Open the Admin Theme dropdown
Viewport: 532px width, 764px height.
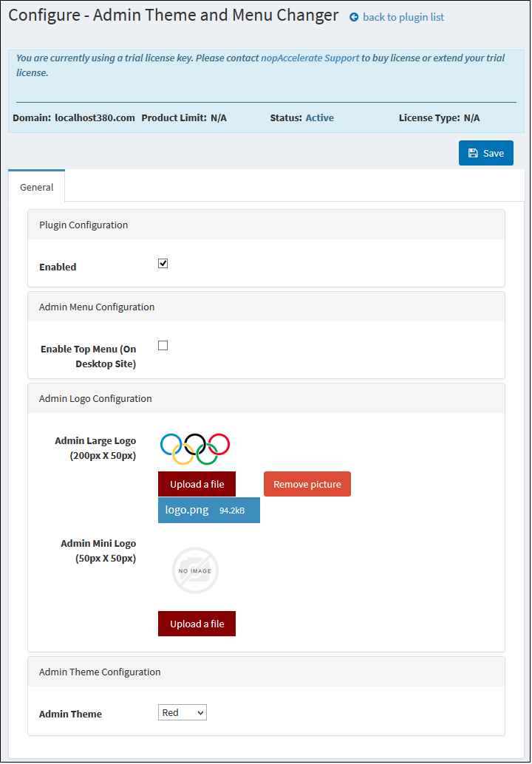click(x=183, y=712)
